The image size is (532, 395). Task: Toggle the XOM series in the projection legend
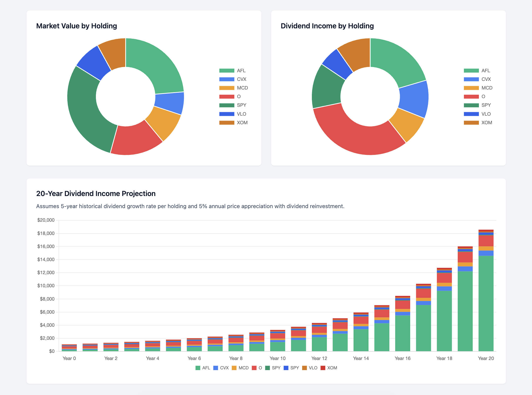point(323,368)
